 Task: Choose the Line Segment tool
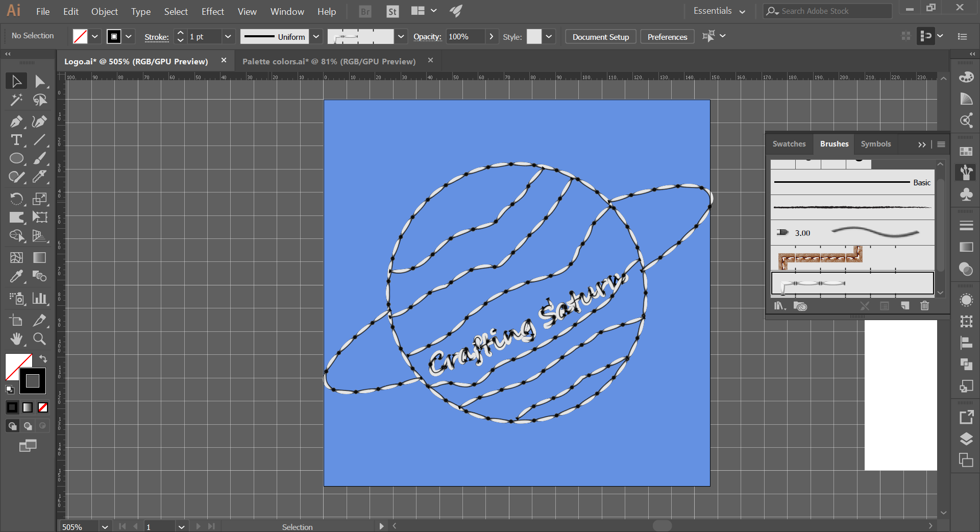[40, 140]
